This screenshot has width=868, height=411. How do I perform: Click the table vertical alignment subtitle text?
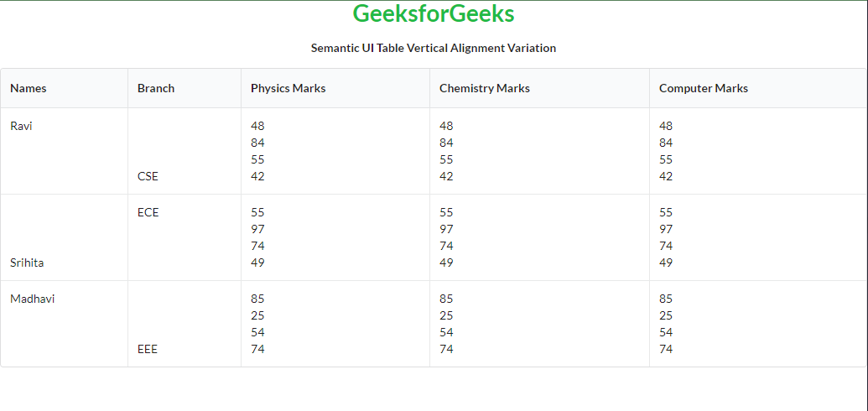tap(433, 48)
